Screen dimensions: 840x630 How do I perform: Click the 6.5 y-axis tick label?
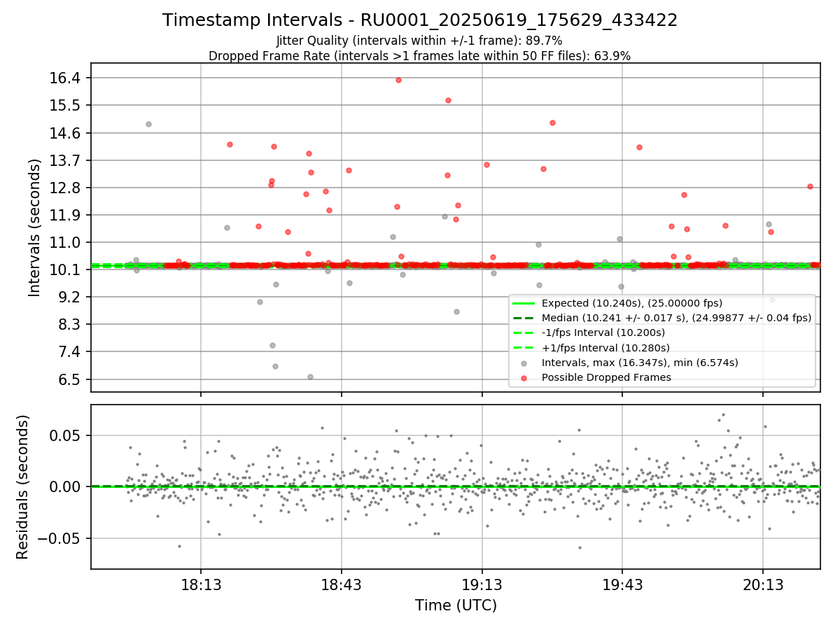point(70,379)
